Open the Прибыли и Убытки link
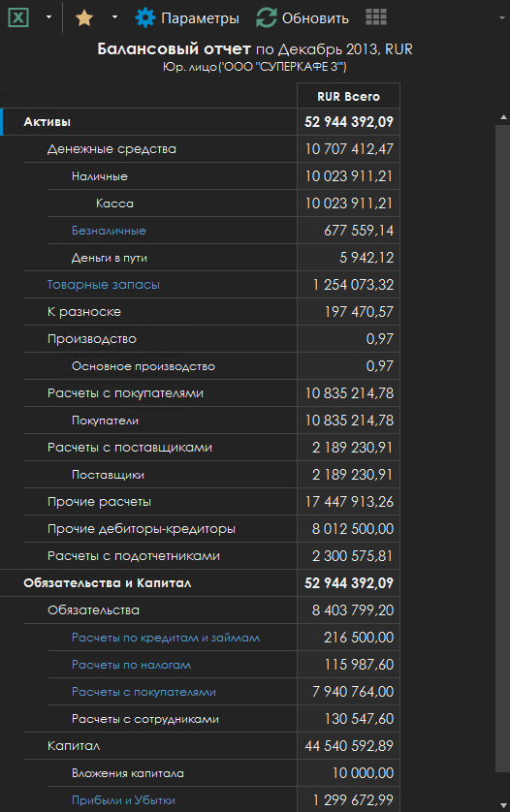510x812 pixels. (x=123, y=800)
